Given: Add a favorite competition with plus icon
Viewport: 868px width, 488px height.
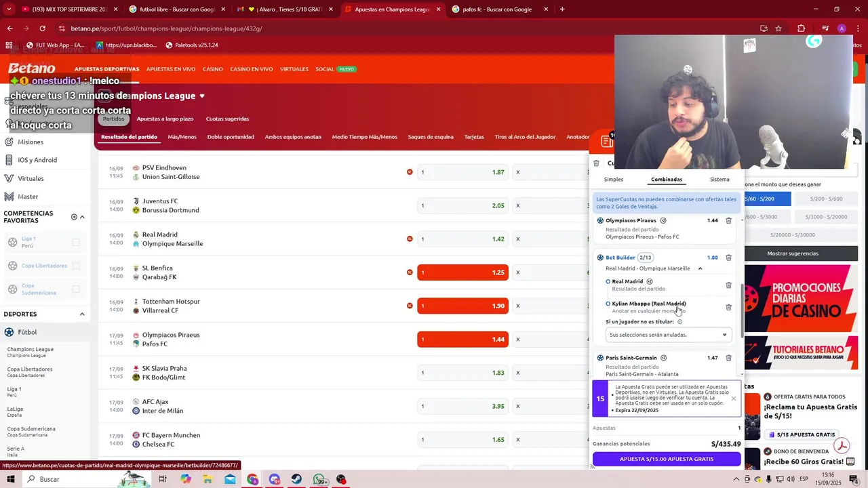Looking at the screenshot, I should tap(74, 217).
